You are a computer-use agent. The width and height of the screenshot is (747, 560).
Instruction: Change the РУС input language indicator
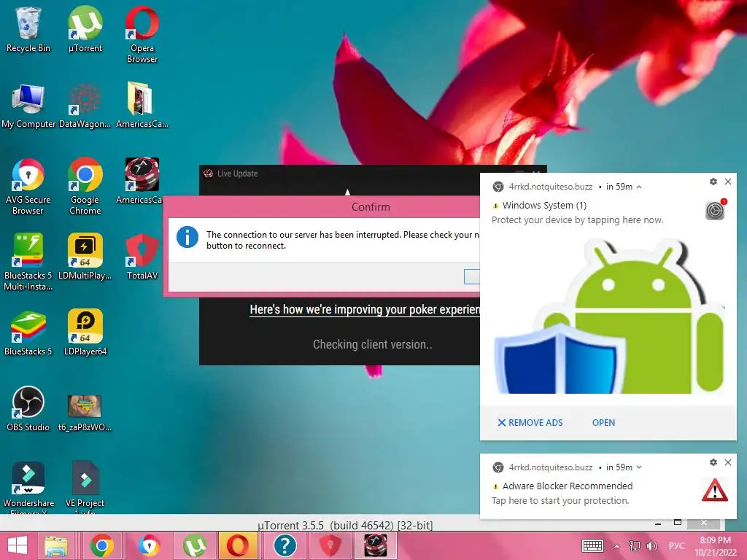click(676, 545)
